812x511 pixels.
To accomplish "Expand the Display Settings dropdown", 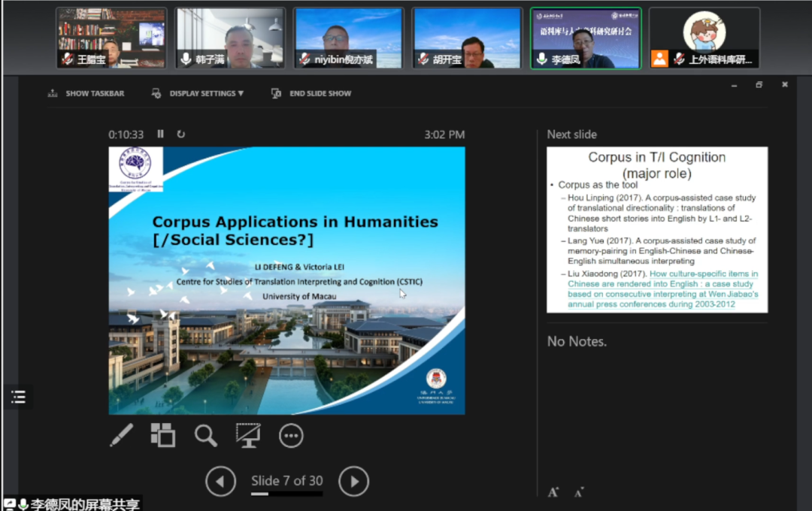I will pyautogui.click(x=198, y=94).
